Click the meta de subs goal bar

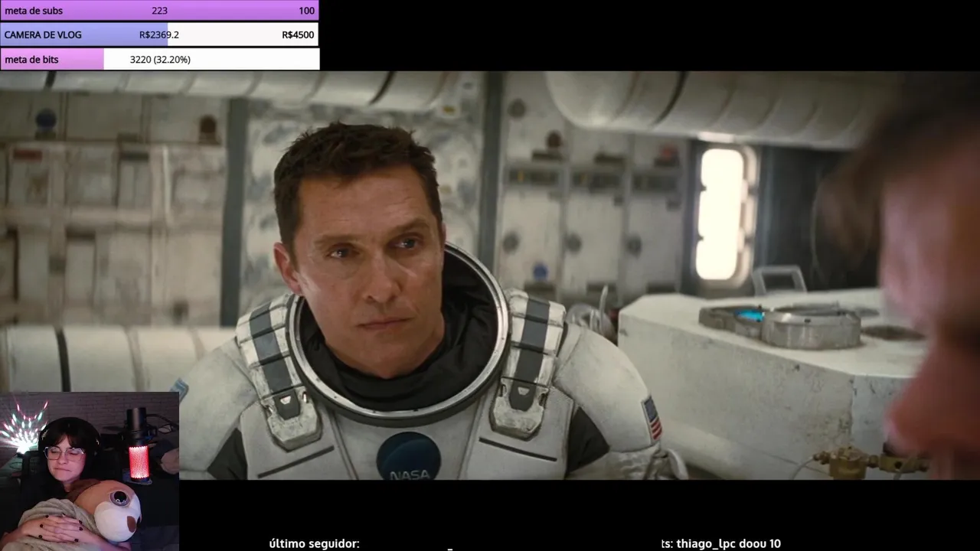tap(159, 11)
